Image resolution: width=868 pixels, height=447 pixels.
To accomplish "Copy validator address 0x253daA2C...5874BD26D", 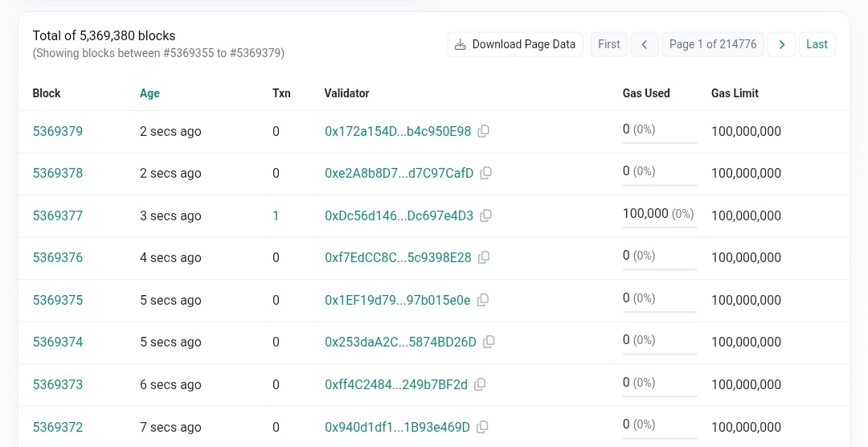I will pyautogui.click(x=489, y=342).
